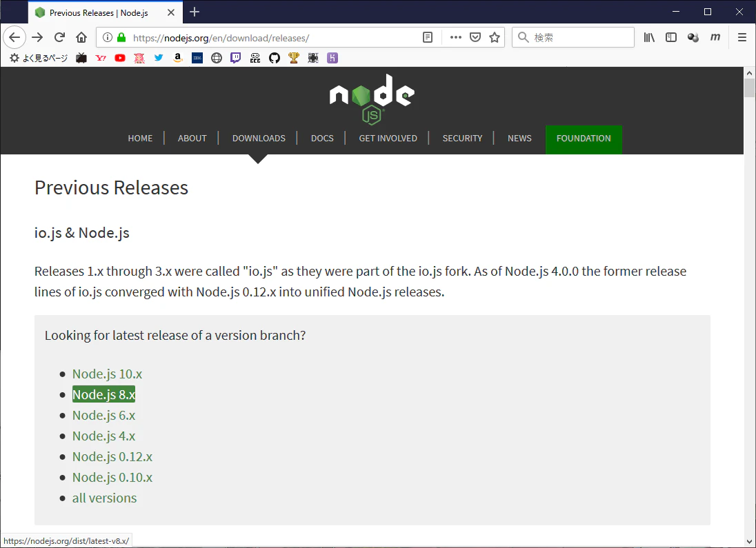This screenshot has height=548, width=756.
Task: Follow the all versions link
Action: [105, 498]
